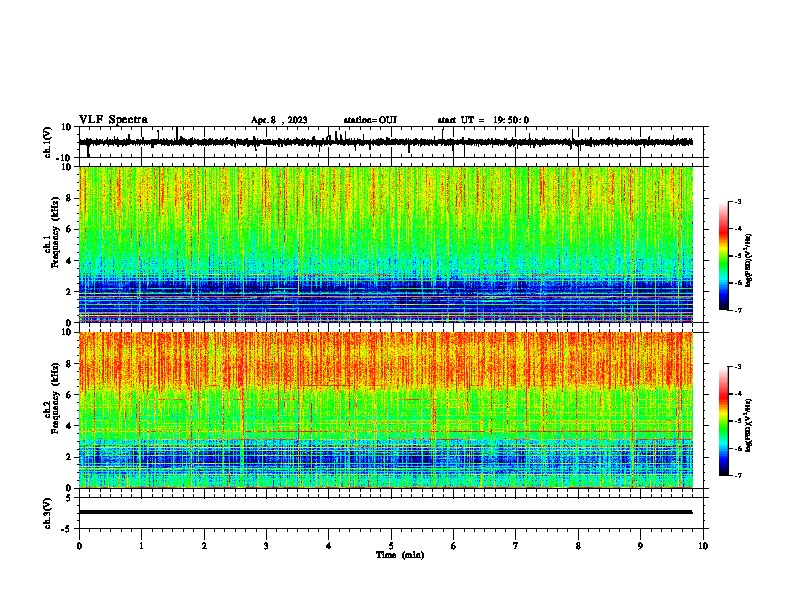Image resolution: width=792 pixels, height=612 pixels.
Task: Click the "ch.3(V)" axis label
Action: [48, 514]
